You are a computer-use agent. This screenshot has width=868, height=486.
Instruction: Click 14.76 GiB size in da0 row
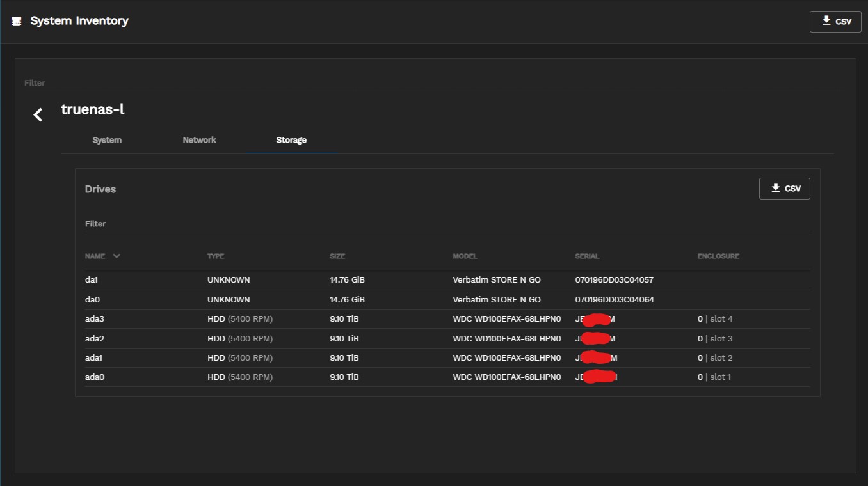pos(348,300)
